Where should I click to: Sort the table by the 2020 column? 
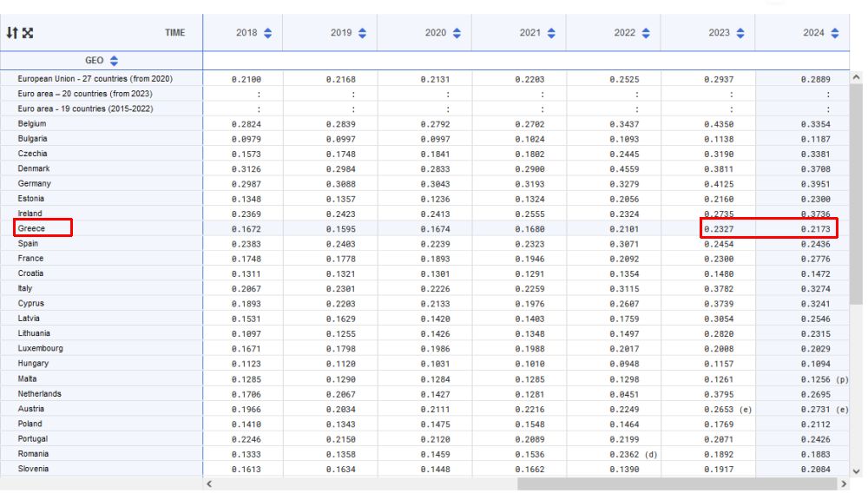pyautogui.click(x=457, y=33)
